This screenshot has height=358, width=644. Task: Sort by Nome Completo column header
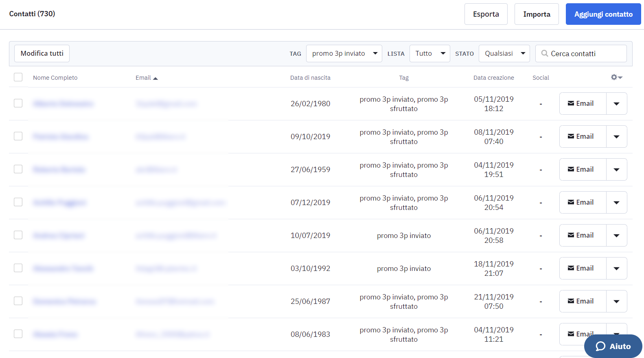55,78
